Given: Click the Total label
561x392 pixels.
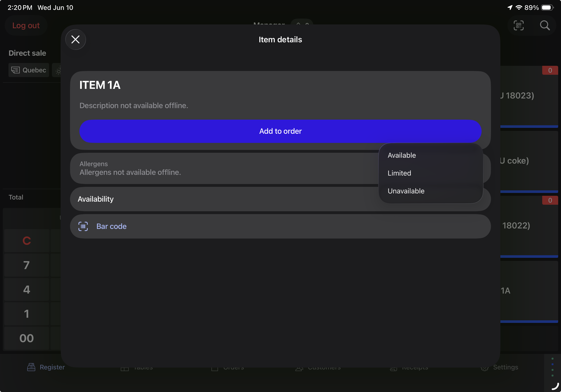Looking at the screenshot, I should click(x=16, y=197).
